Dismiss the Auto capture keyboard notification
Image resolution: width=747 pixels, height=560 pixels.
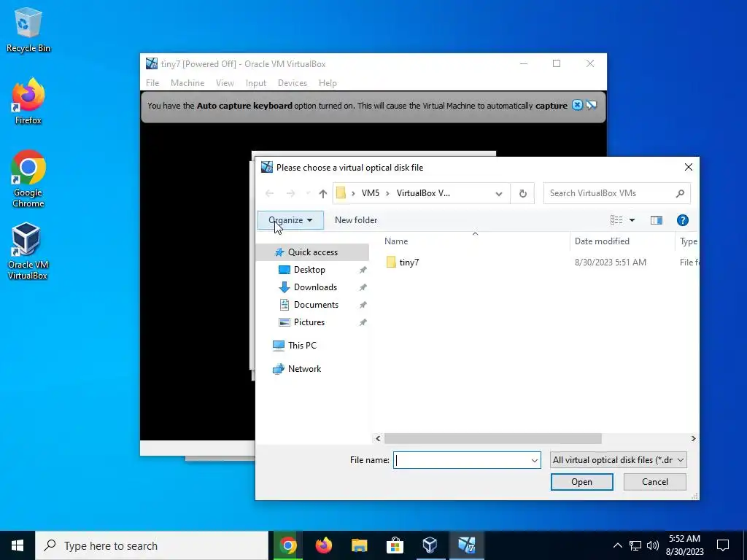pyautogui.click(x=577, y=105)
